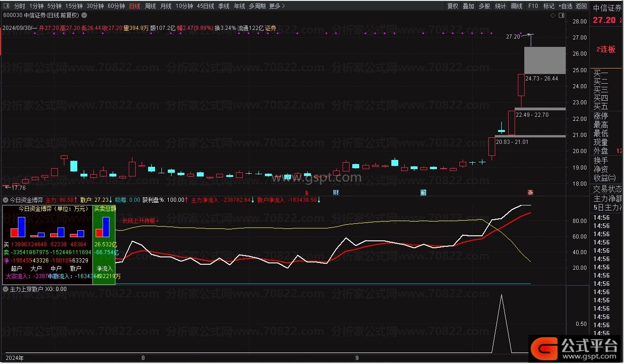This screenshot has width=625, height=364.
Task: Click the month 9 timeline marker
Action: click(357, 358)
